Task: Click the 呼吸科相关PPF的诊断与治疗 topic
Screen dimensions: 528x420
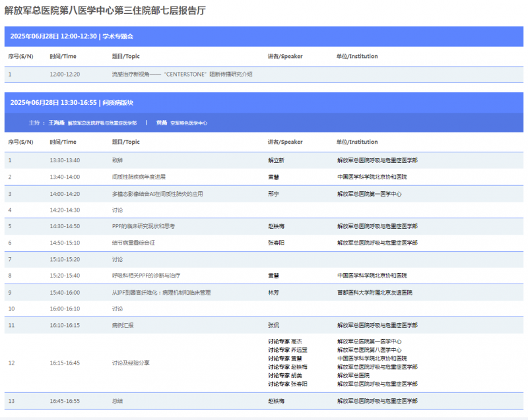Action: tap(146, 276)
